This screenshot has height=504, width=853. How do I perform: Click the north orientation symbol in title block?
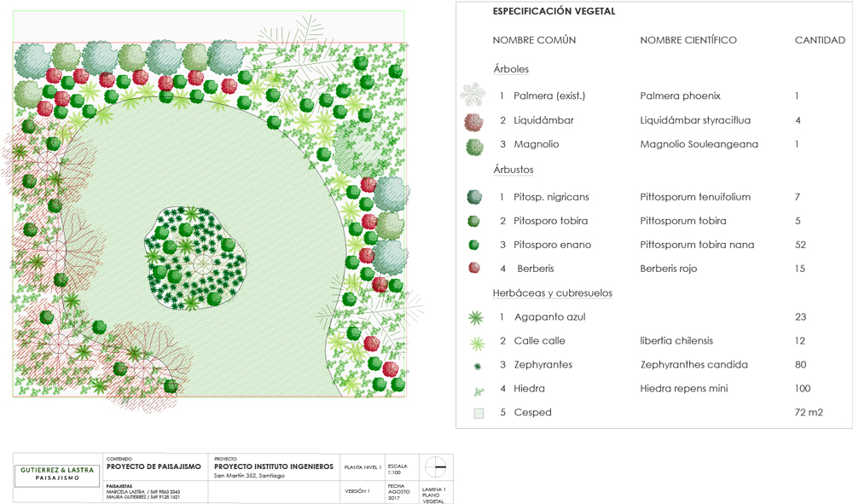435,466
